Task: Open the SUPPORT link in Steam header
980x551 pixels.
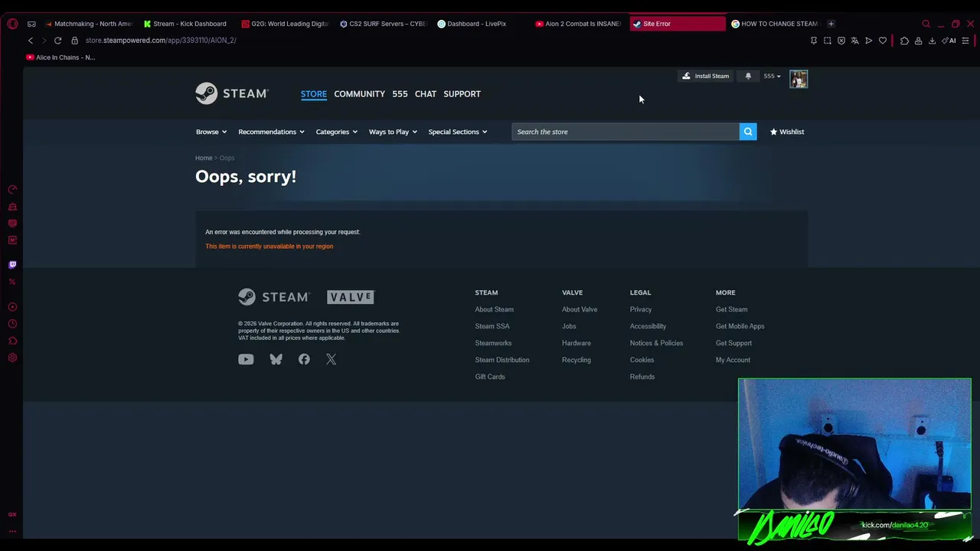Action: click(462, 94)
